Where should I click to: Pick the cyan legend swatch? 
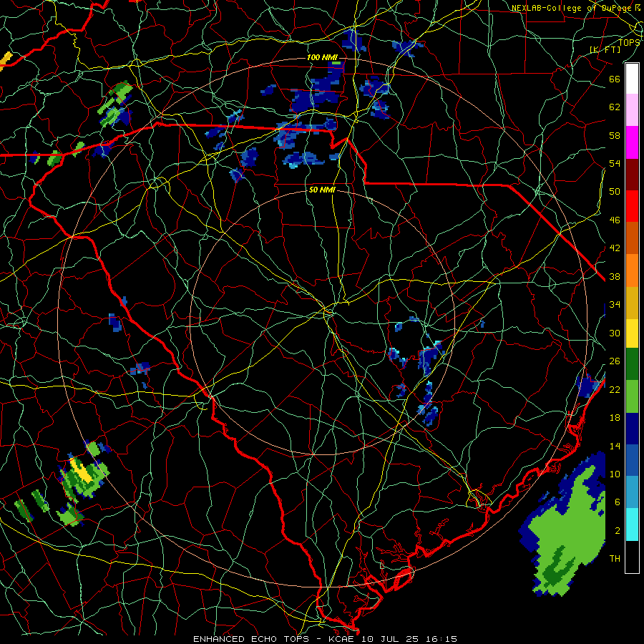(632, 525)
